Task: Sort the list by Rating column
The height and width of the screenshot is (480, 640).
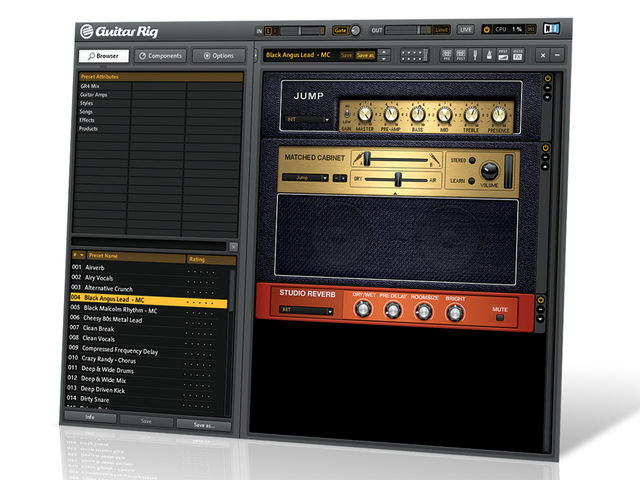Action: (211, 260)
